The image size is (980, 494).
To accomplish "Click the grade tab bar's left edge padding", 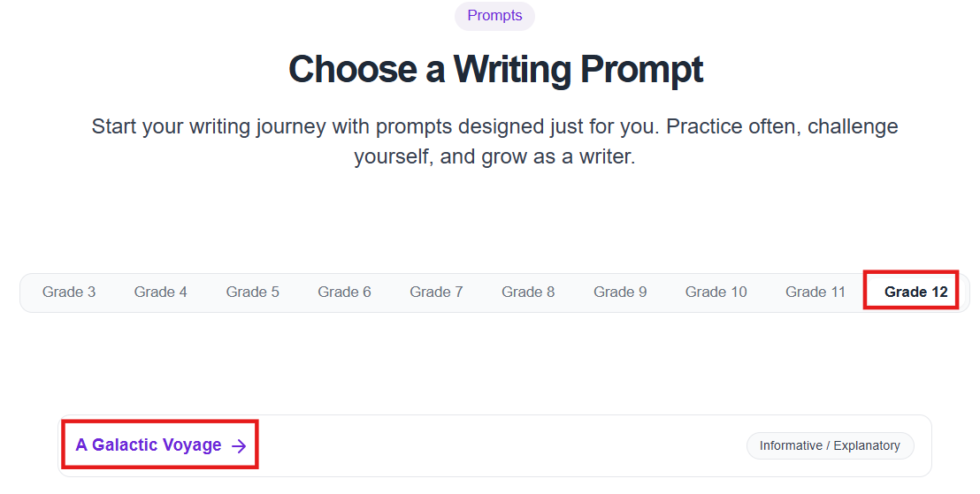I will coord(28,293).
